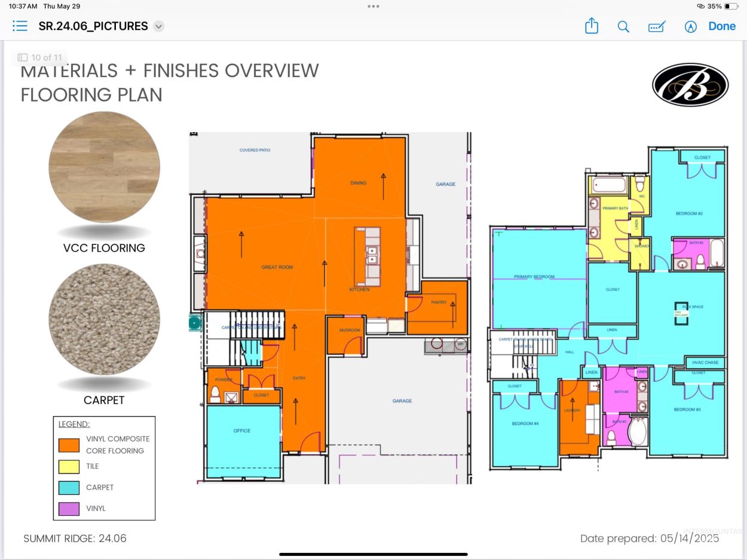This screenshot has height=560, width=747.
Task: Tap the 'FLOORING PLAN' heading
Action: tap(91, 94)
